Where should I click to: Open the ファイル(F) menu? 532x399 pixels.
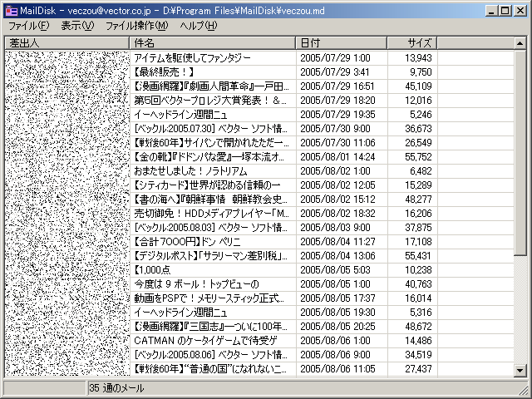tap(29, 26)
